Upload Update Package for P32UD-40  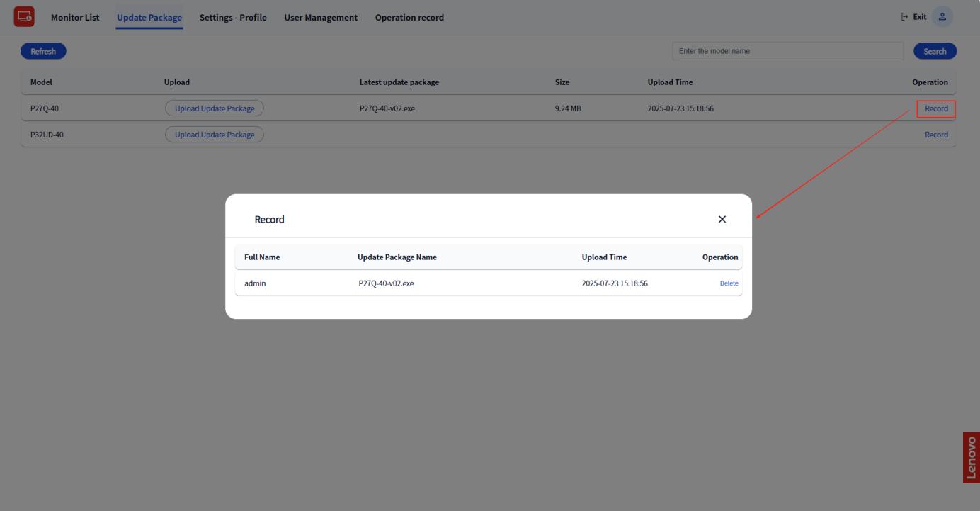[x=214, y=135]
